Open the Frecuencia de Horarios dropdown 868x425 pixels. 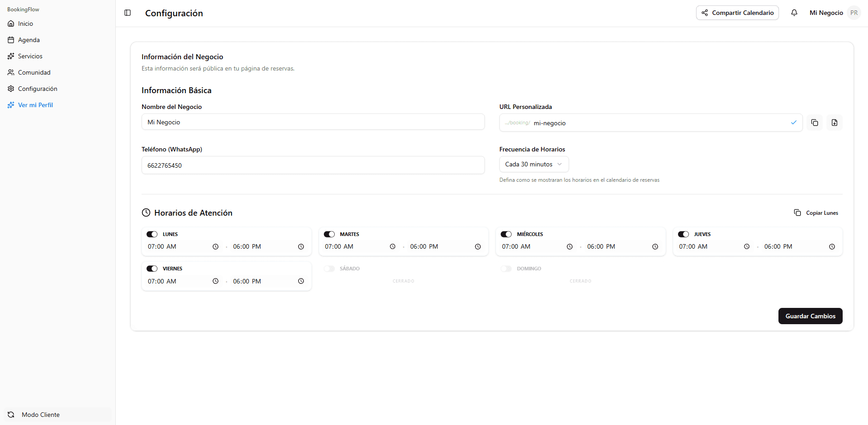point(534,164)
